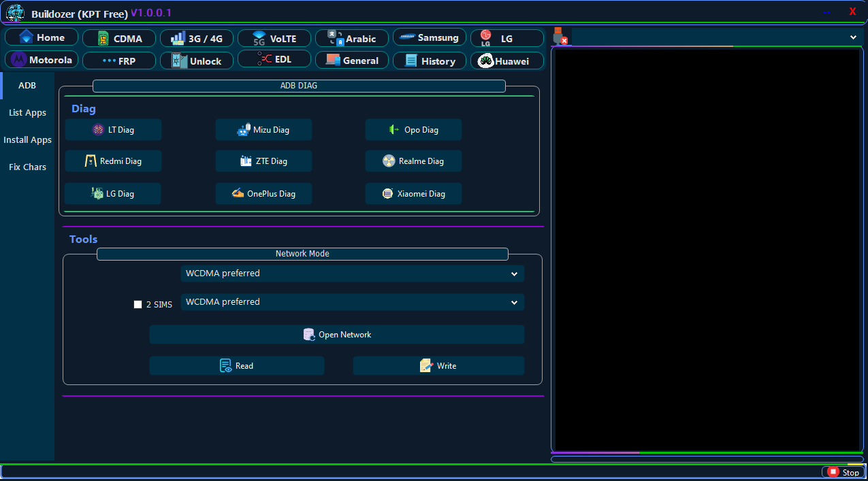
Task: Start OnePlus Diag
Action: coord(263,194)
